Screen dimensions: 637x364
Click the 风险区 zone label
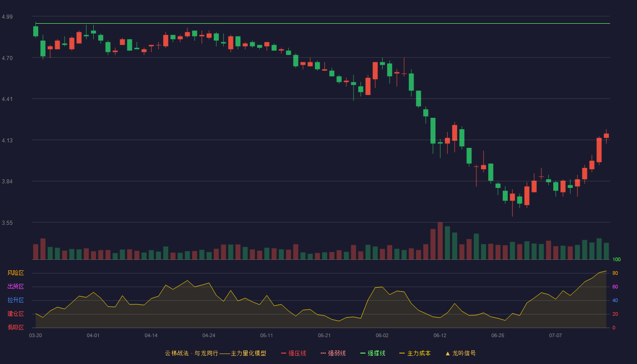click(15, 273)
